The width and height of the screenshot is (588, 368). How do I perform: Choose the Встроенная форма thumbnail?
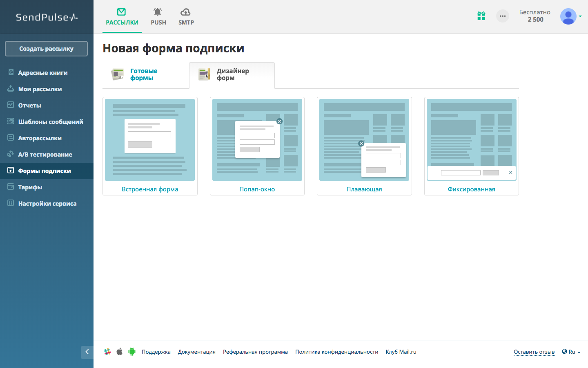pyautogui.click(x=150, y=140)
